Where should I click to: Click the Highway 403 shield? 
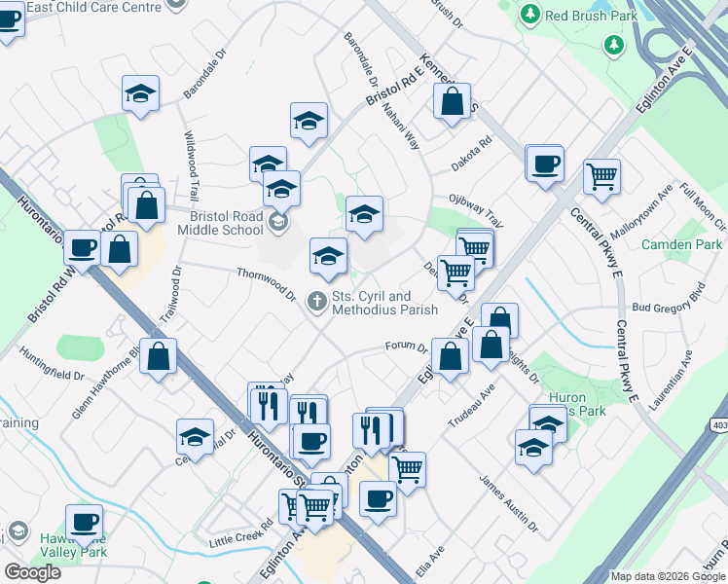718,424
